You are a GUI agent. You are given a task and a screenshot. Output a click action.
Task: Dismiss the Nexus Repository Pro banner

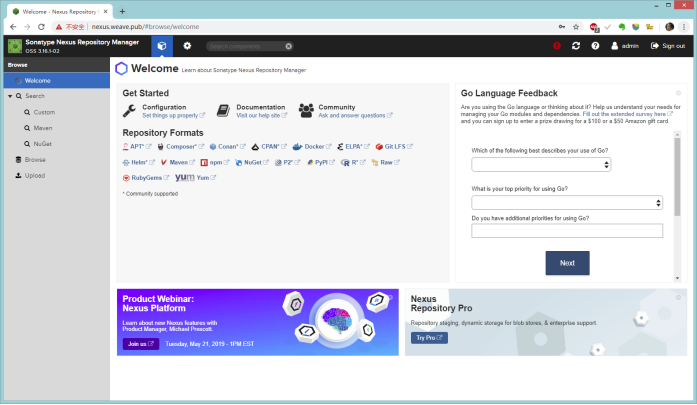678,297
